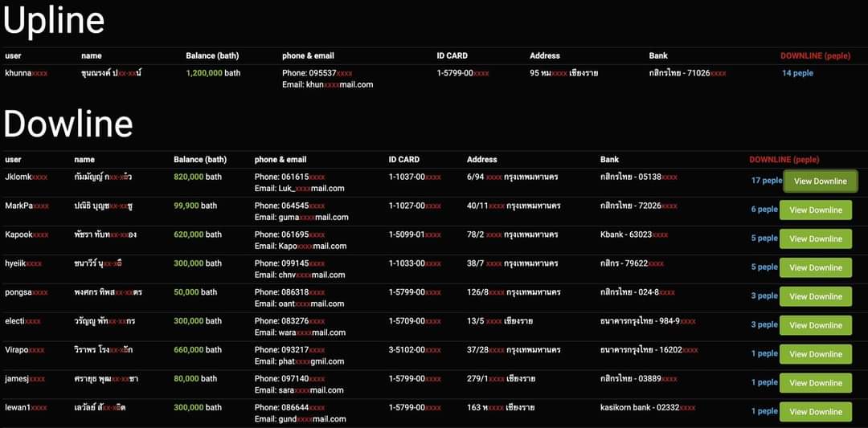Select the 620,000 bath balance
868x428 pixels.
(197, 234)
